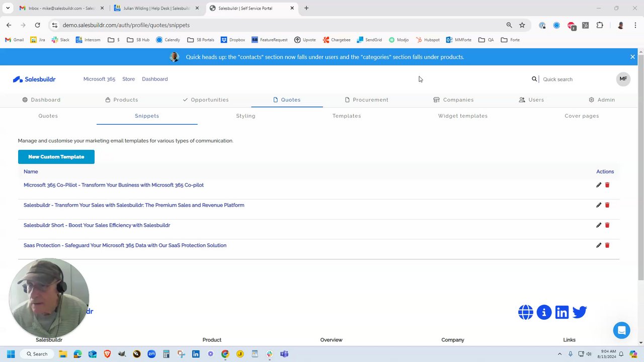Open the browser zoom magnifier icon
Image resolution: width=644 pixels, height=362 pixels.
(509, 25)
